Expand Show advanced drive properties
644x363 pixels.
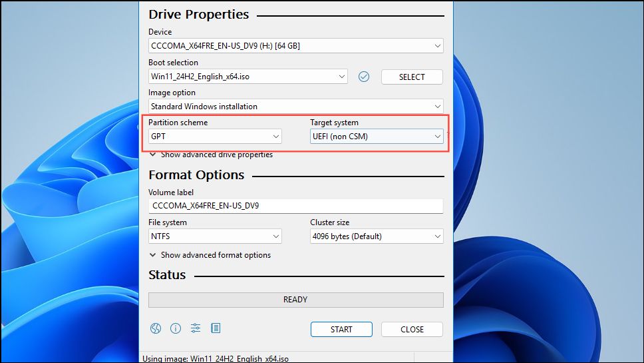(211, 155)
